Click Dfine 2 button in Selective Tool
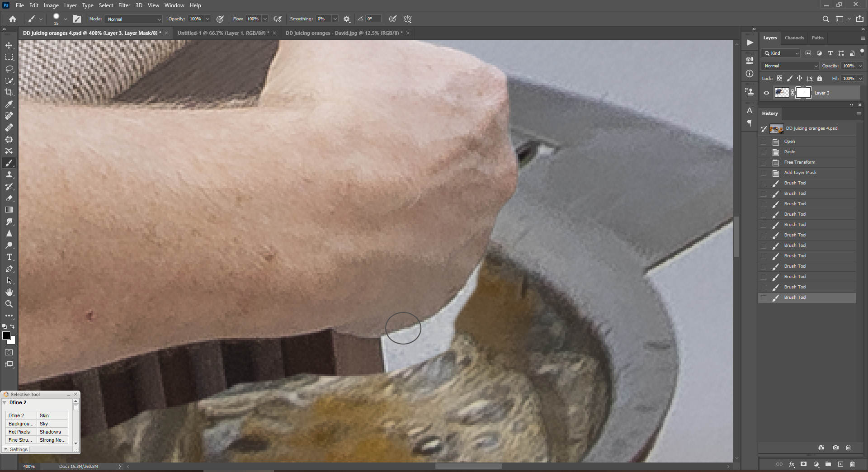Viewport: 868px width, 472px height. 21,415
